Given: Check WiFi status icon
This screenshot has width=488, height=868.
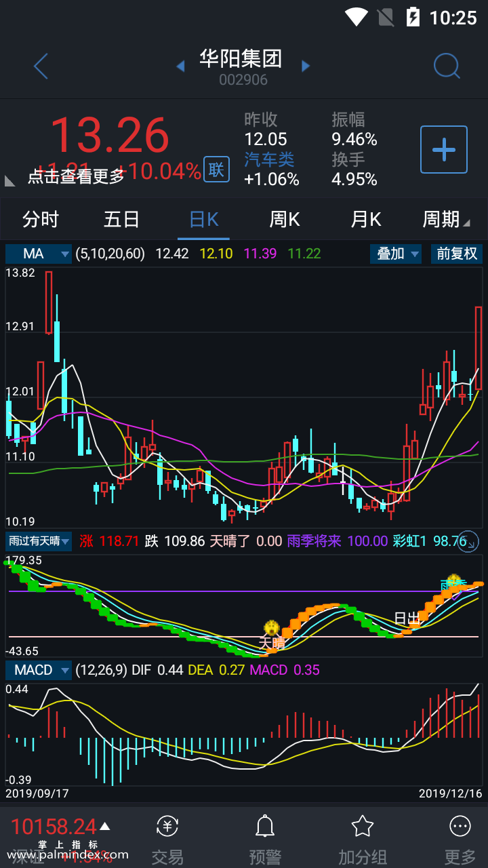Looking at the screenshot, I should pos(356,16).
